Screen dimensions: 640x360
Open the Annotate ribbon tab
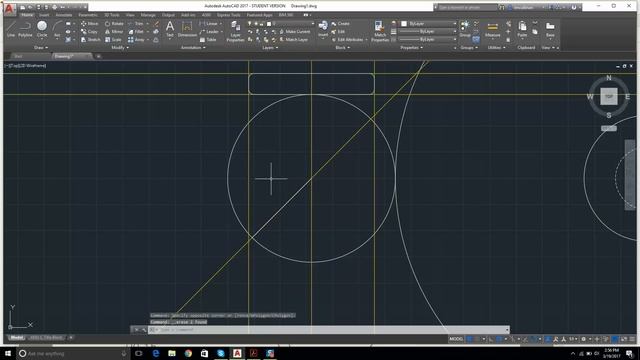64,15
